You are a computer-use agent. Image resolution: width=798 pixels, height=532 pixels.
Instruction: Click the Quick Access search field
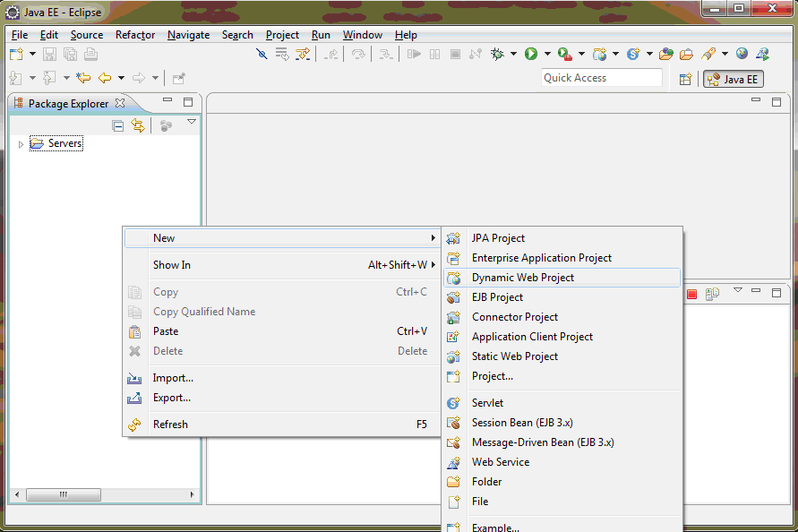coord(602,78)
